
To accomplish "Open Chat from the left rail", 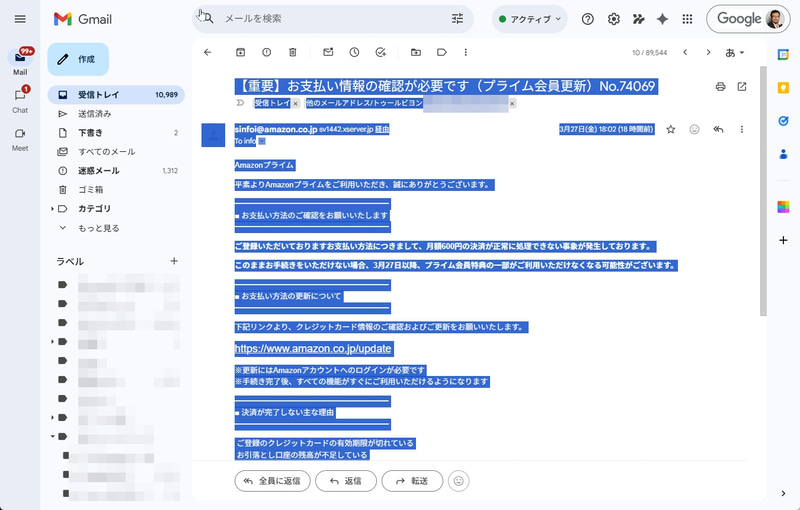I will pyautogui.click(x=20, y=100).
